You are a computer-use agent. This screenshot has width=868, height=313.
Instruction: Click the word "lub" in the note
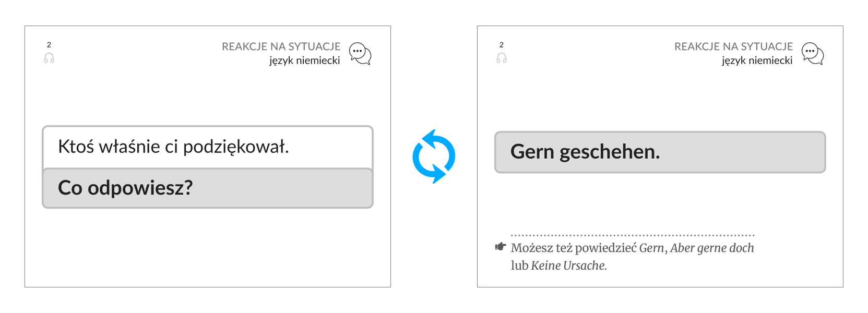pos(519,266)
